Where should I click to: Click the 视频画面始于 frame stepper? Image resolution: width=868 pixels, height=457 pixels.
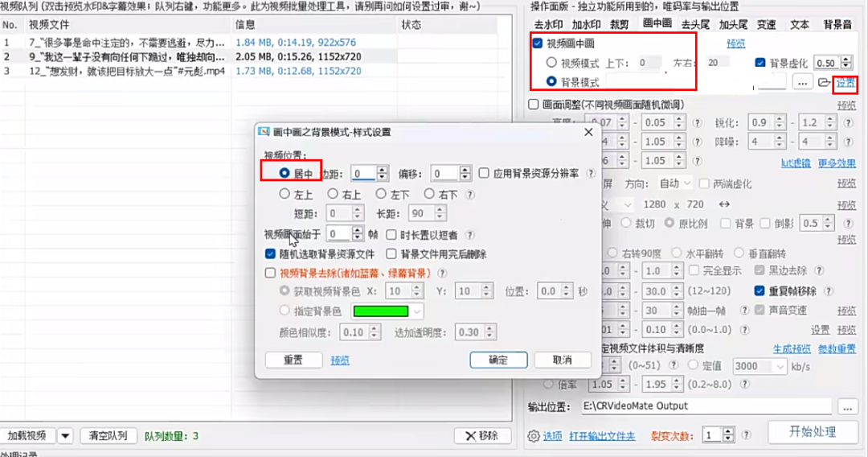358,234
